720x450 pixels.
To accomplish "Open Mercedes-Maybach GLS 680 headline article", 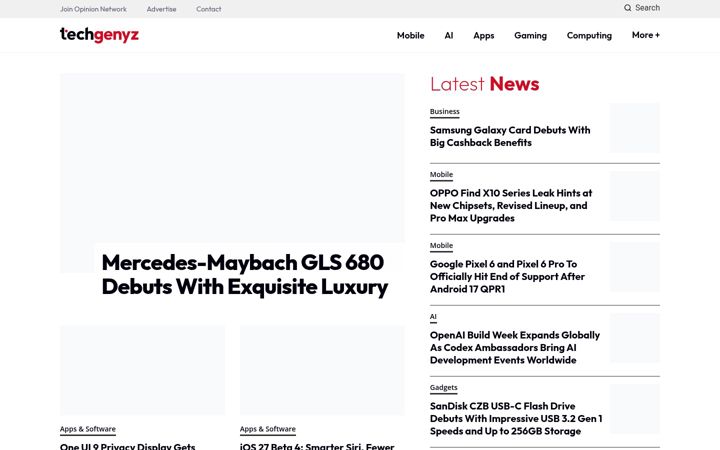I will 245,275.
